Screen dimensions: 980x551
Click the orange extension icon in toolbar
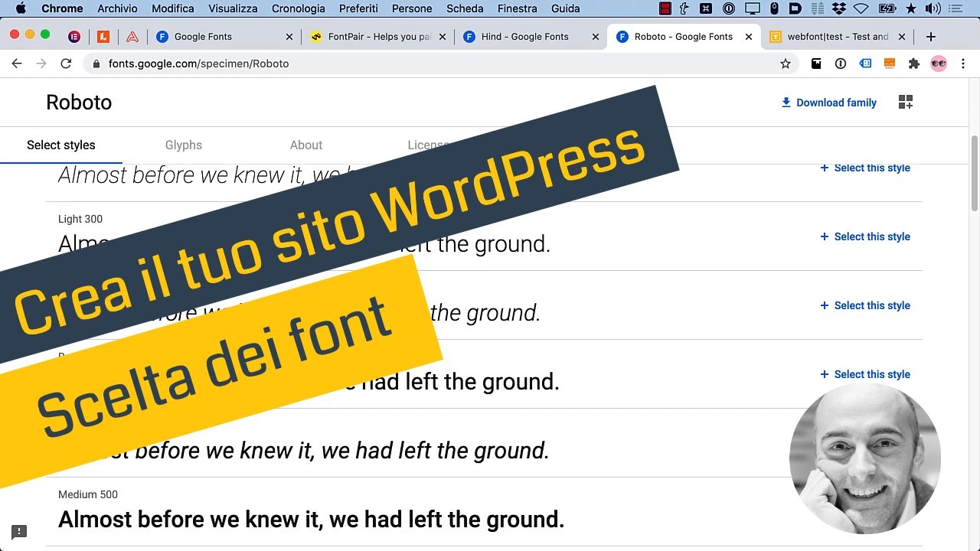(890, 64)
